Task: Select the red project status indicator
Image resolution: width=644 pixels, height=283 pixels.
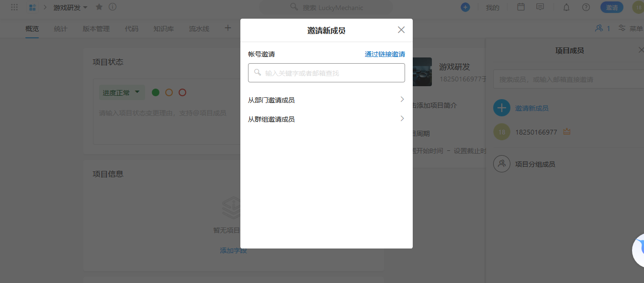Action: (x=182, y=92)
